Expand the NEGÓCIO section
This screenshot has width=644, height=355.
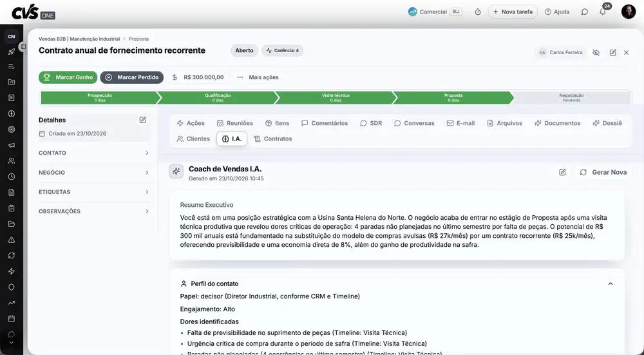click(x=93, y=173)
